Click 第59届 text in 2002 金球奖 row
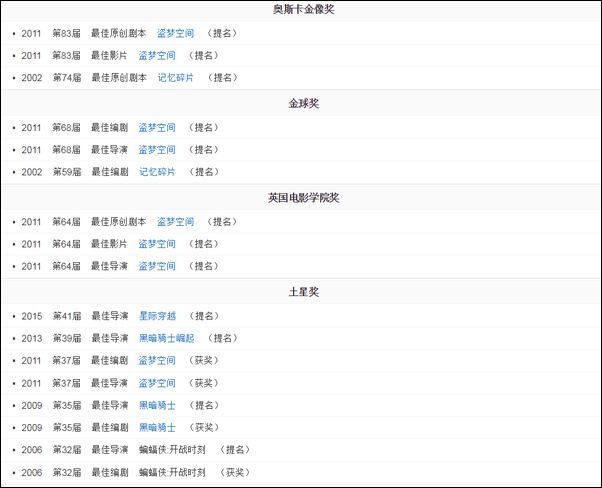The height and width of the screenshot is (488, 602). tap(67, 172)
